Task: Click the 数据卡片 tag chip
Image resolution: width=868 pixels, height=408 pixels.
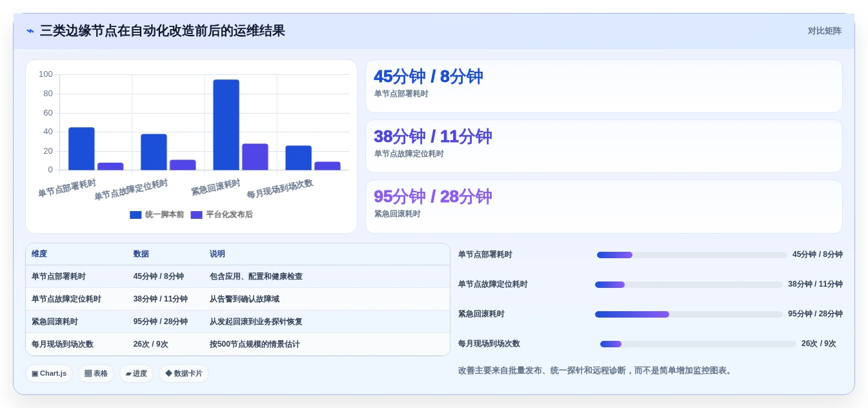Action: point(184,374)
